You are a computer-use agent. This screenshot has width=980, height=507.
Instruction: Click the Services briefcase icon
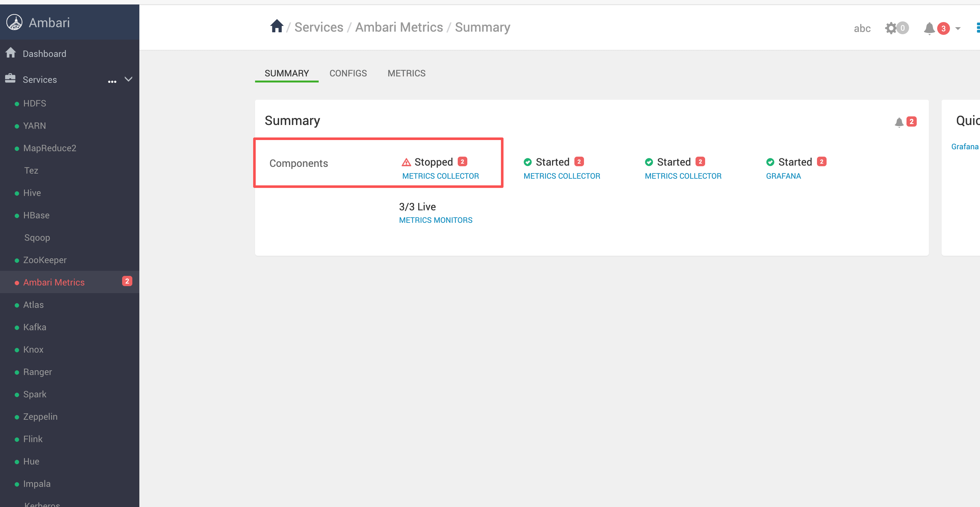click(x=10, y=79)
